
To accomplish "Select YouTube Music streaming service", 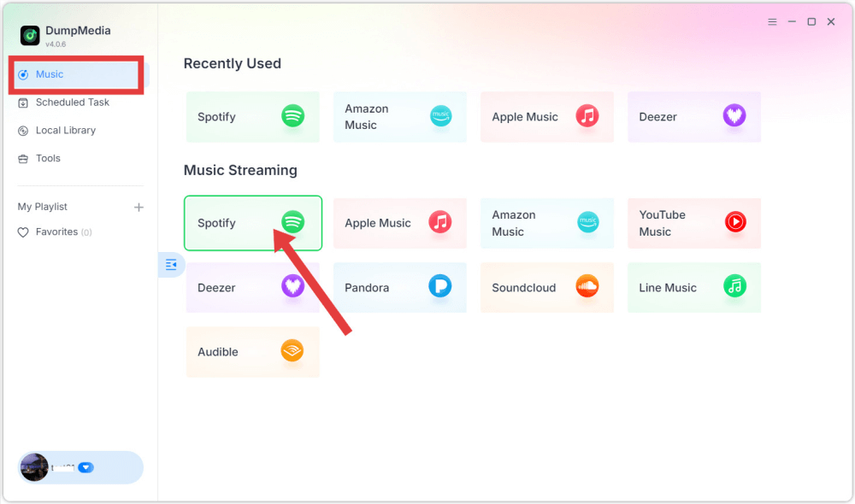I will click(693, 223).
